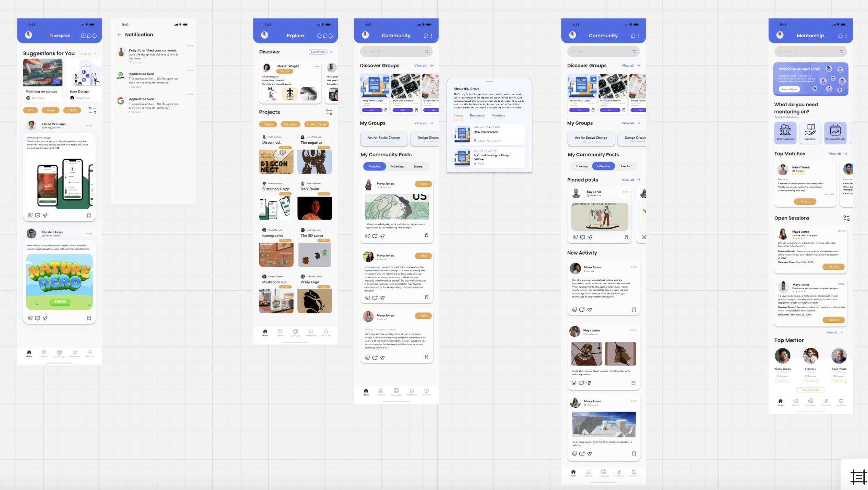Select the highlighted Following tab above Pinned posts

603,166
